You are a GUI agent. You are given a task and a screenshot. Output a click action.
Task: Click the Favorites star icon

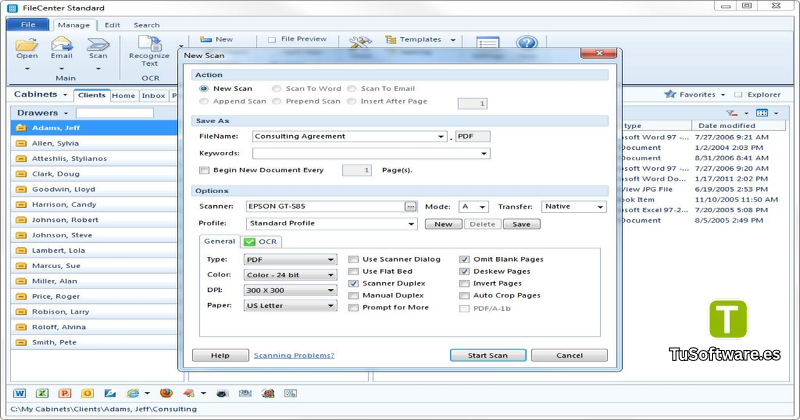pos(670,94)
